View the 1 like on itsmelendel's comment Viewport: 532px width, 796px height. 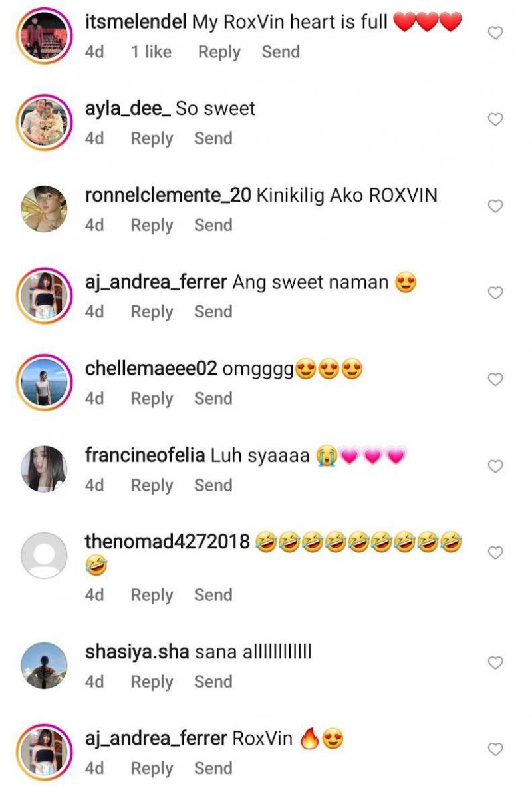pos(151,52)
